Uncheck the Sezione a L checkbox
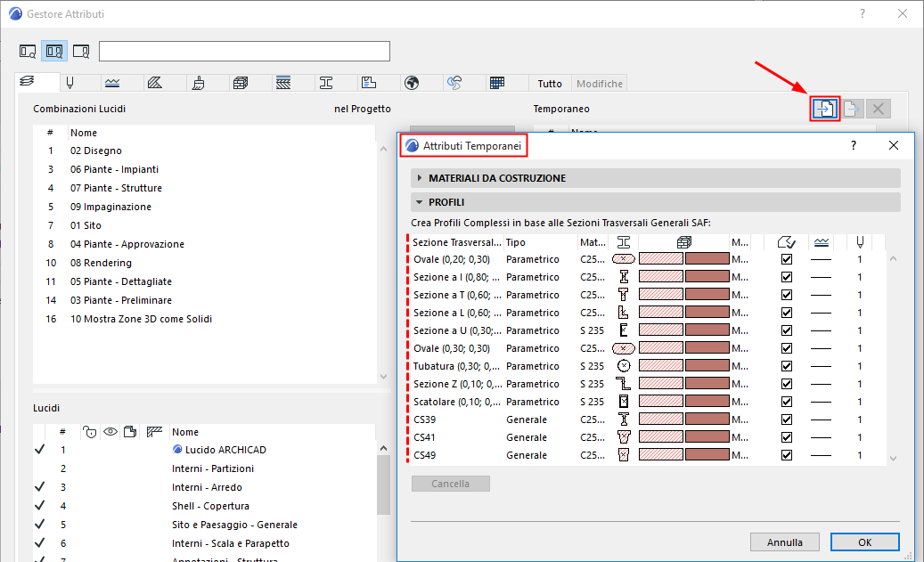924x562 pixels. coord(787,313)
